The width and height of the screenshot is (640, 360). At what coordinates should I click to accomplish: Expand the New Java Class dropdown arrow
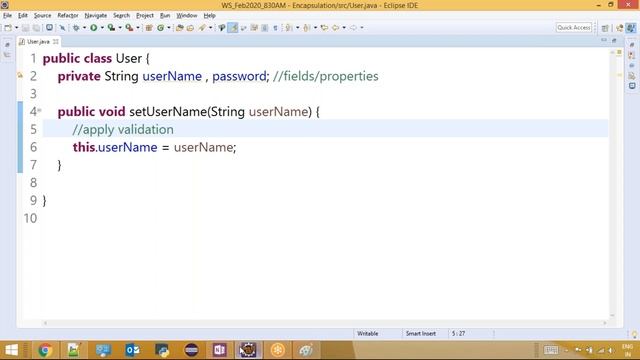tap(169, 28)
